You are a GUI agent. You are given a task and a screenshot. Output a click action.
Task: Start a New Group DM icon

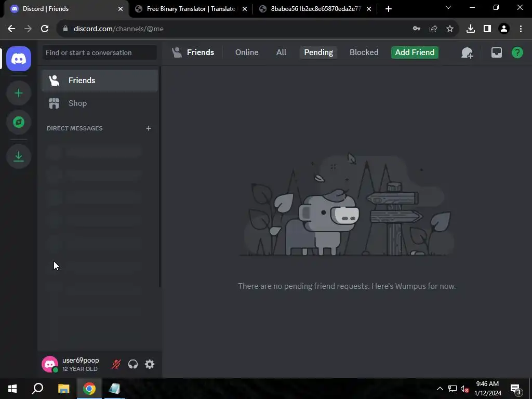pos(467,52)
